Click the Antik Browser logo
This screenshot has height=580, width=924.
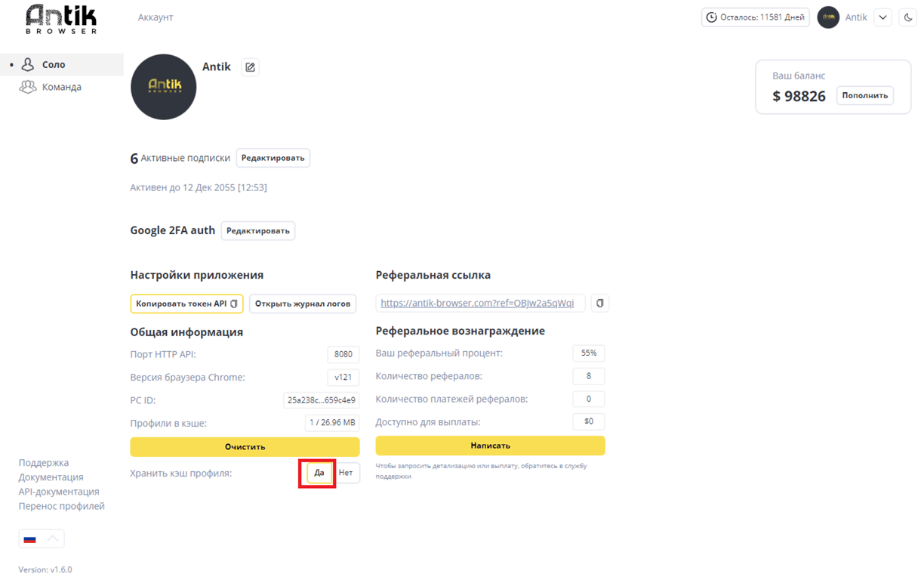click(61, 18)
